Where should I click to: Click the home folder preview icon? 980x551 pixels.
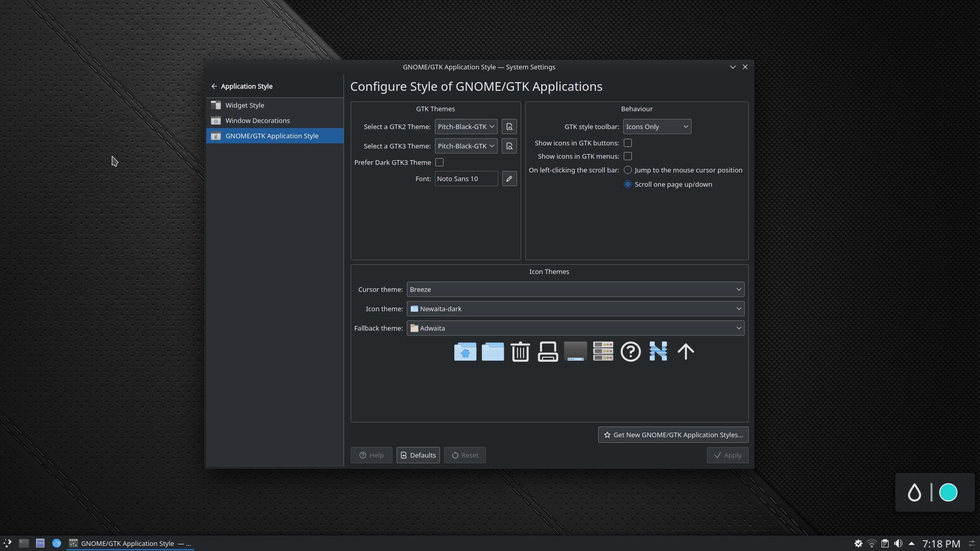465,352
